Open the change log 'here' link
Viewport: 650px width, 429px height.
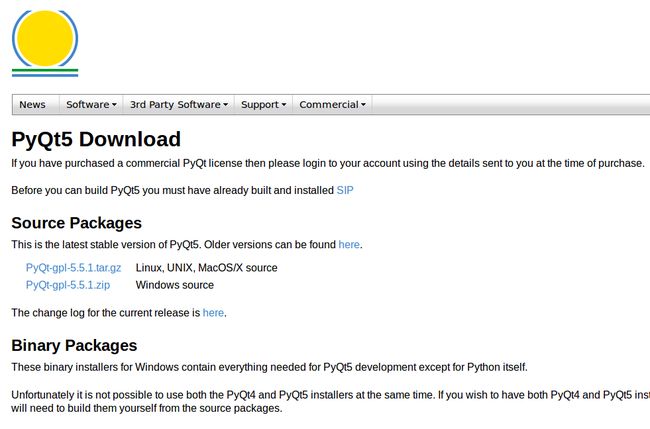[x=213, y=313]
